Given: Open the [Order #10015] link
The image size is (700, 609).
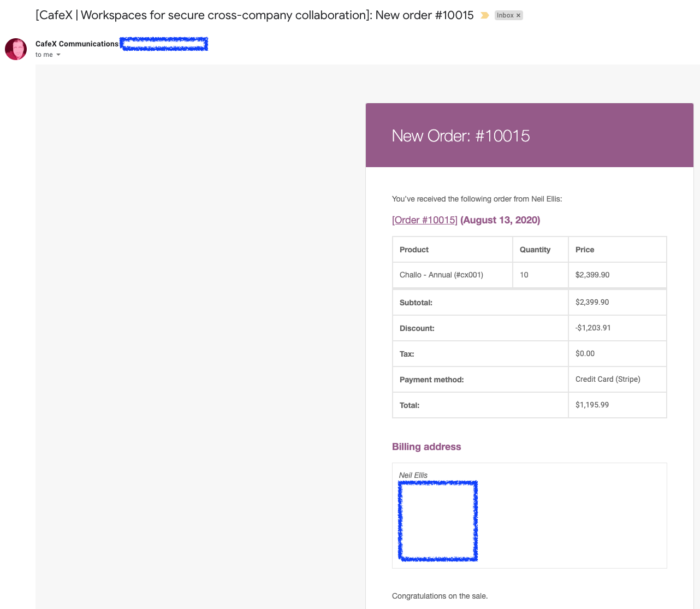Looking at the screenshot, I should 425,220.
